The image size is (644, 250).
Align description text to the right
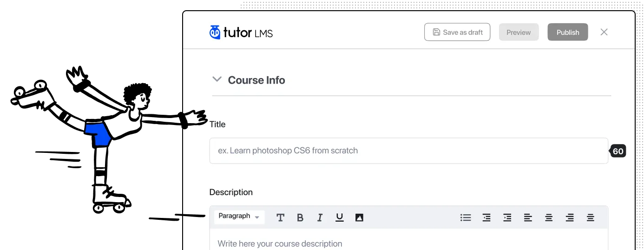tap(570, 217)
